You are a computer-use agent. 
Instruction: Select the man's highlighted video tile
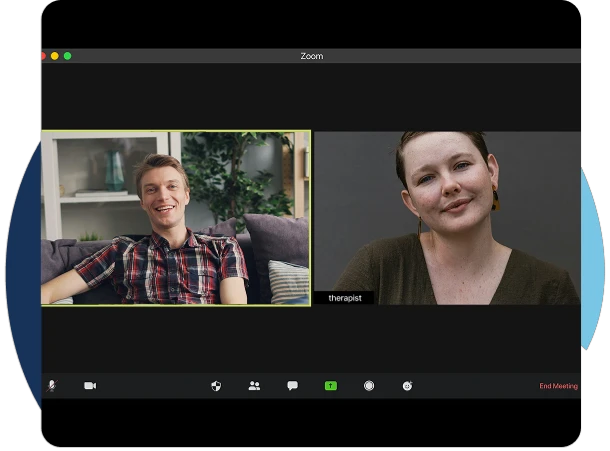[175, 218]
